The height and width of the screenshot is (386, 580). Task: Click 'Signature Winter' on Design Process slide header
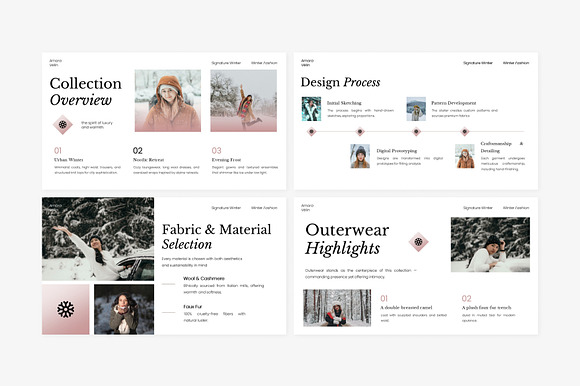pos(478,63)
